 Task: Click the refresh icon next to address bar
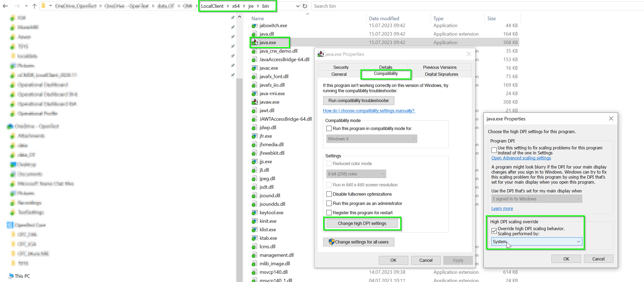pyautogui.click(x=305, y=6)
